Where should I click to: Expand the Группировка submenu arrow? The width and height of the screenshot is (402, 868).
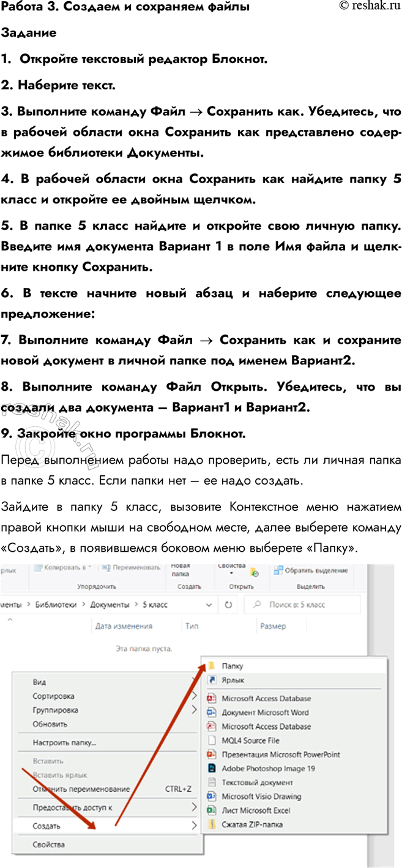pyautogui.click(x=195, y=711)
